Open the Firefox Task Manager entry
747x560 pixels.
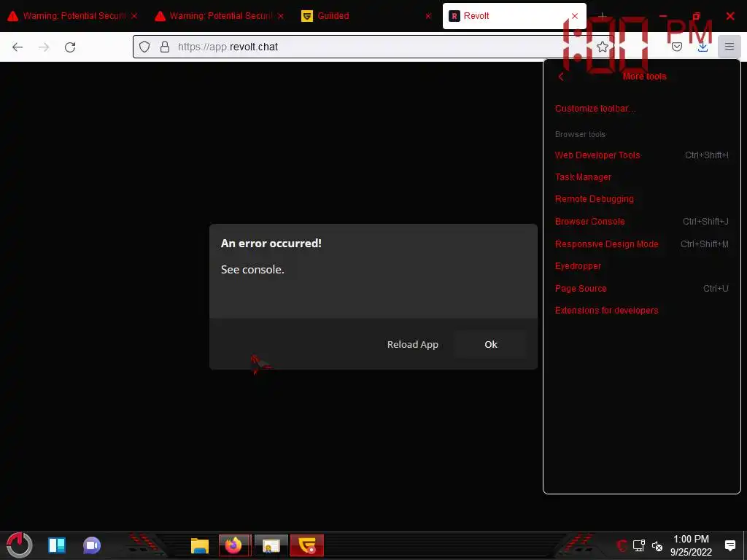642,176
